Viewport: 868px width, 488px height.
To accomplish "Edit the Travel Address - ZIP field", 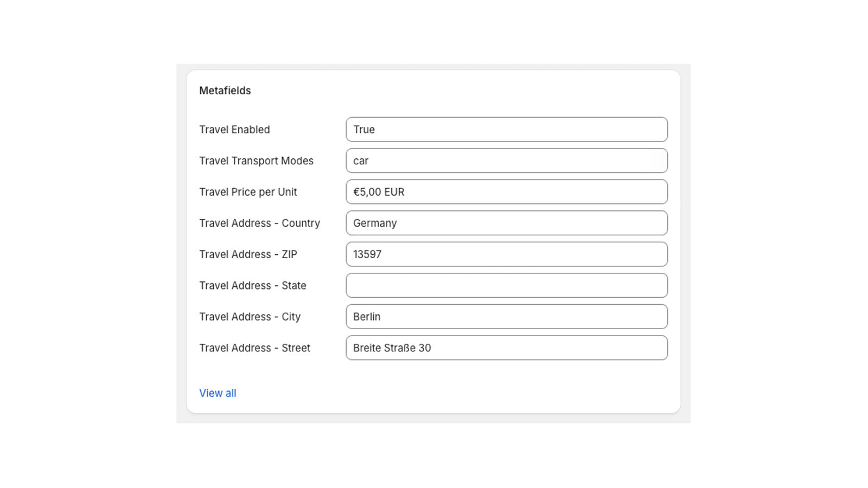I will tap(506, 254).
